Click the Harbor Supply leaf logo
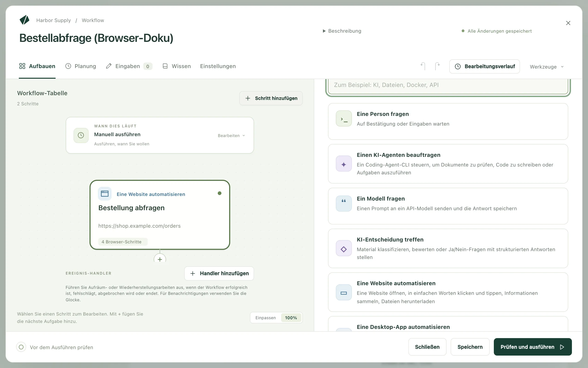The width and height of the screenshot is (588, 368). 25,20
